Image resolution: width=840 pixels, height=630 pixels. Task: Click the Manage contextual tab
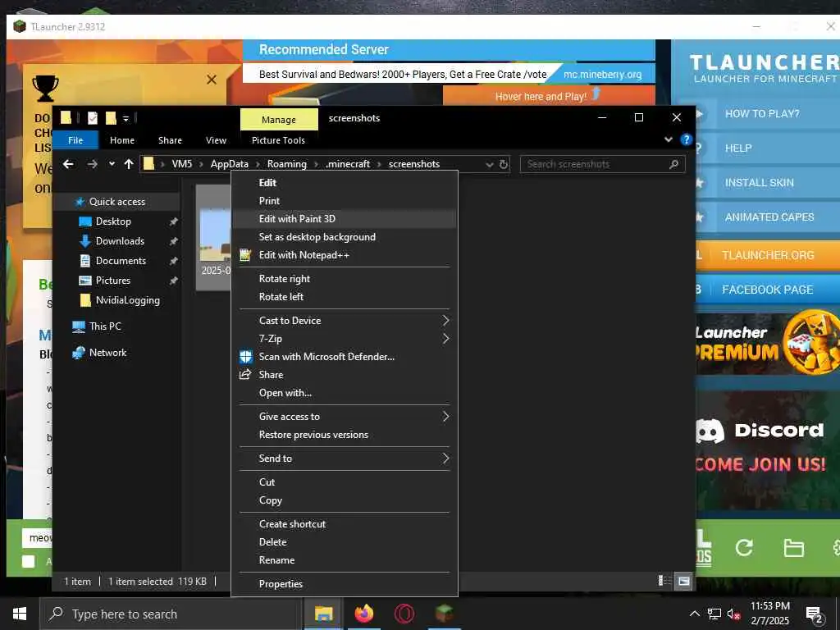click(279, 120)
